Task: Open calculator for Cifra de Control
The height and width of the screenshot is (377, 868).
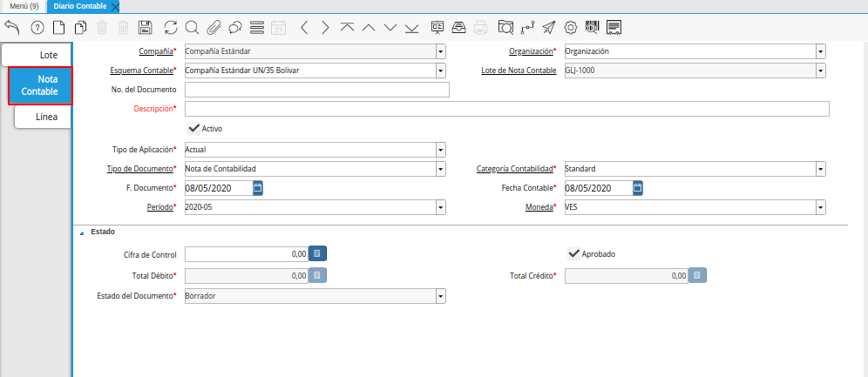Action: 318,253
